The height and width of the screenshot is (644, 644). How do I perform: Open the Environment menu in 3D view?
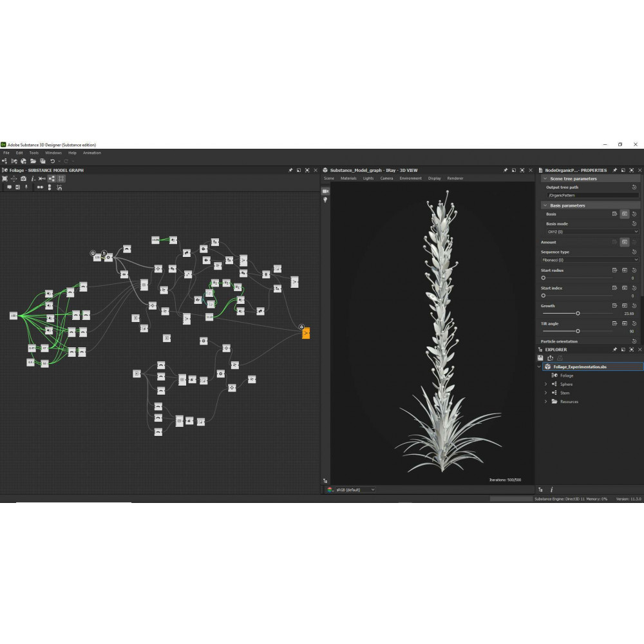(x=410, y=178)
